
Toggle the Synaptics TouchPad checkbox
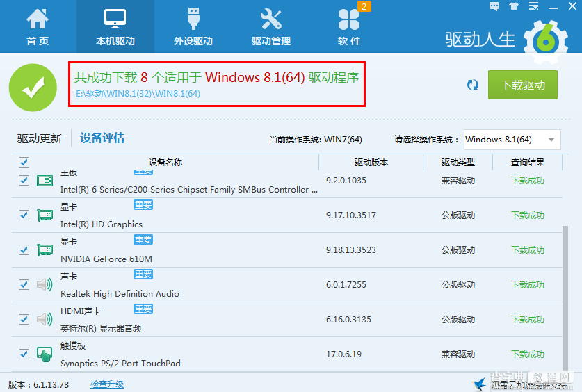pyautogui.click(x=24, y=354)
